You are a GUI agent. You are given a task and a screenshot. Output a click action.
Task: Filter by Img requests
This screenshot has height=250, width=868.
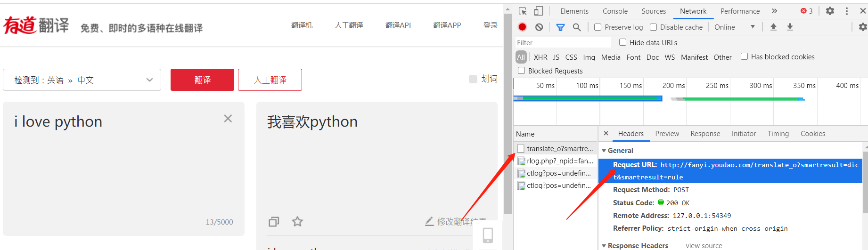[x=589, y=57]
